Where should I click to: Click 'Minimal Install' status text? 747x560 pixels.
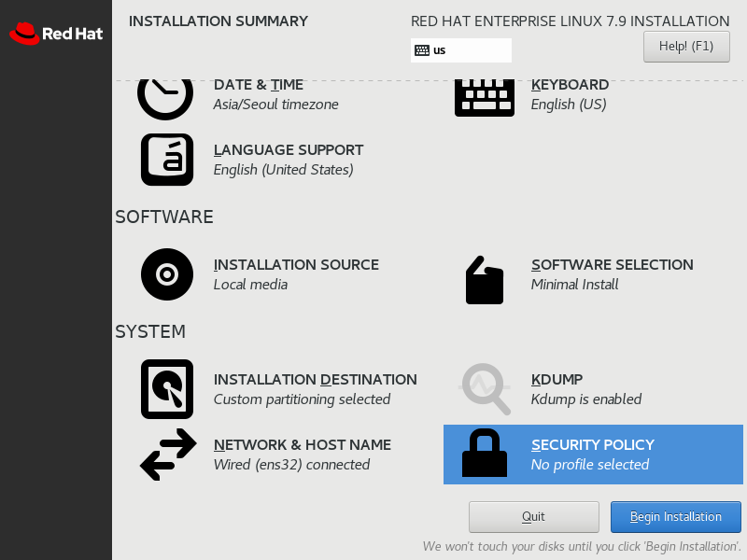(574, 285)
